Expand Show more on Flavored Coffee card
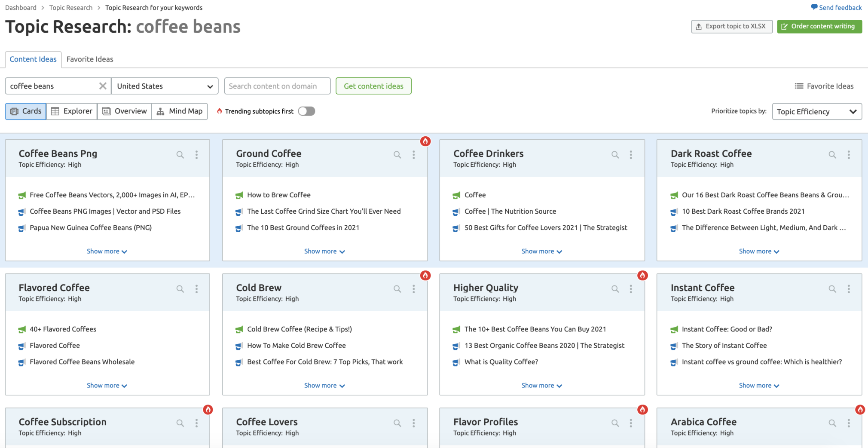Image resolution: width=868 pixels, height=448 pixels. [107, 386]
